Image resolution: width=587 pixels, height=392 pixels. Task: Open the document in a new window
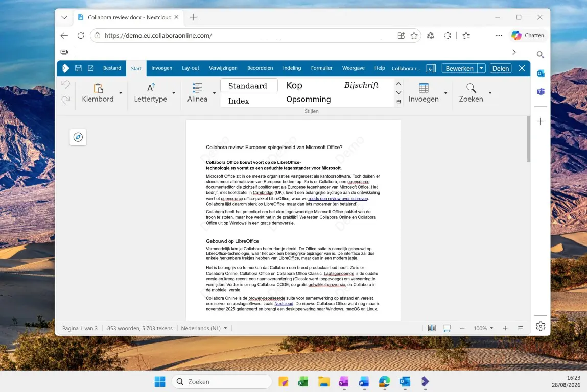[90, 68]
